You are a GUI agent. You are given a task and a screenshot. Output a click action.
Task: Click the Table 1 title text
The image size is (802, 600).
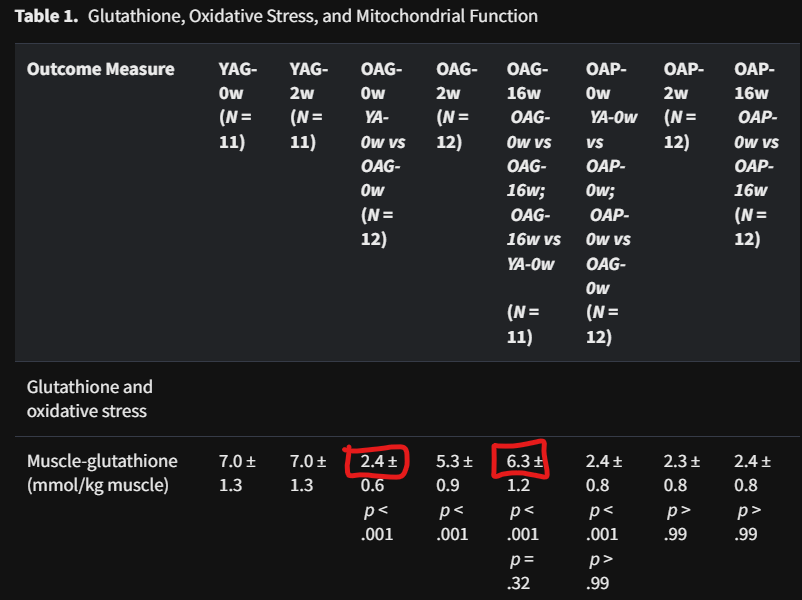[276, 16]
